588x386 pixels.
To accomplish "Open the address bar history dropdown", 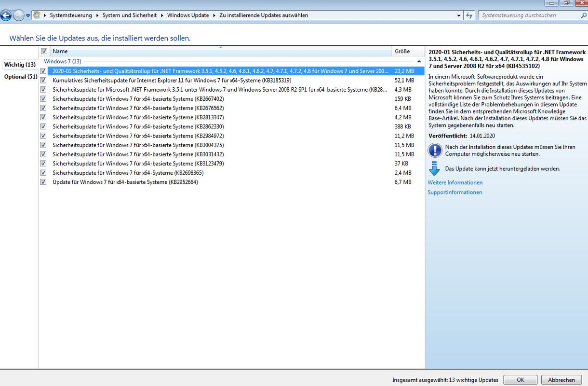I will click(459, 15).
